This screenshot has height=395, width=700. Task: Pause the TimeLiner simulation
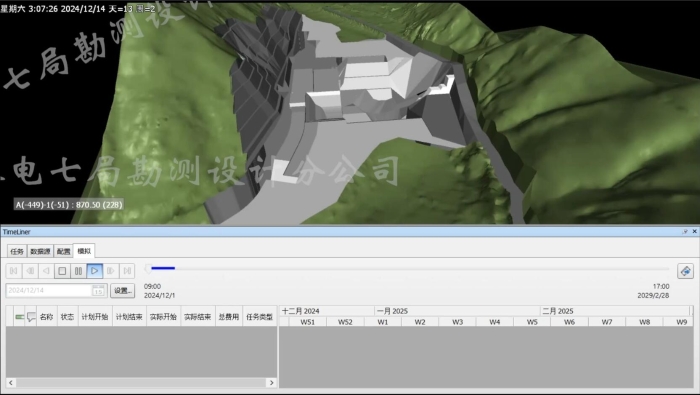pos(78,271)
